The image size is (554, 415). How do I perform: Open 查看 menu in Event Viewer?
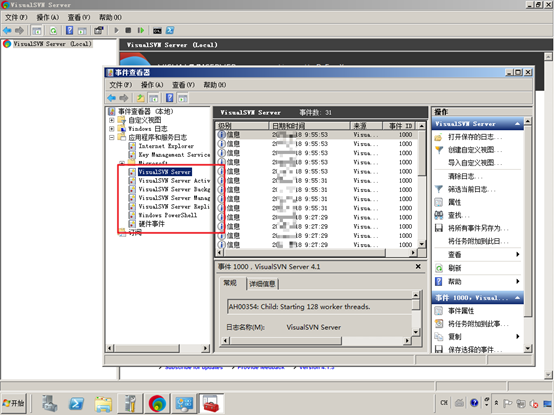(183, 85)
